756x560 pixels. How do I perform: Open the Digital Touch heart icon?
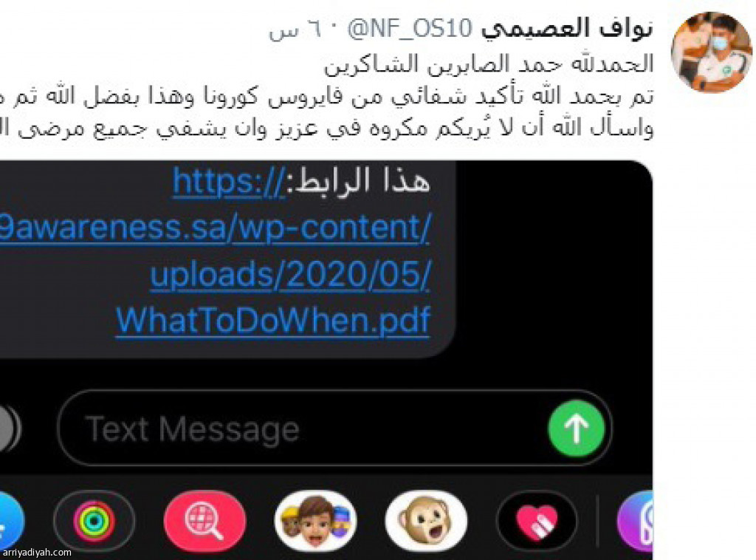(537, 521)
